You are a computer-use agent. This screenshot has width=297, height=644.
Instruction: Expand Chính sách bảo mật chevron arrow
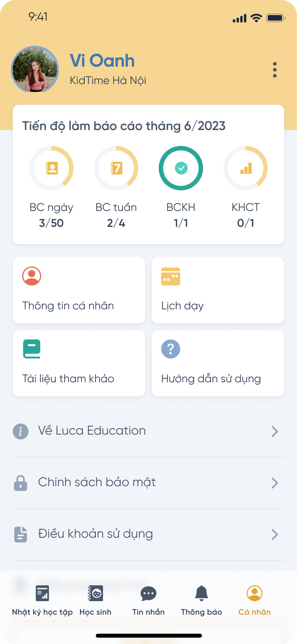275,483
